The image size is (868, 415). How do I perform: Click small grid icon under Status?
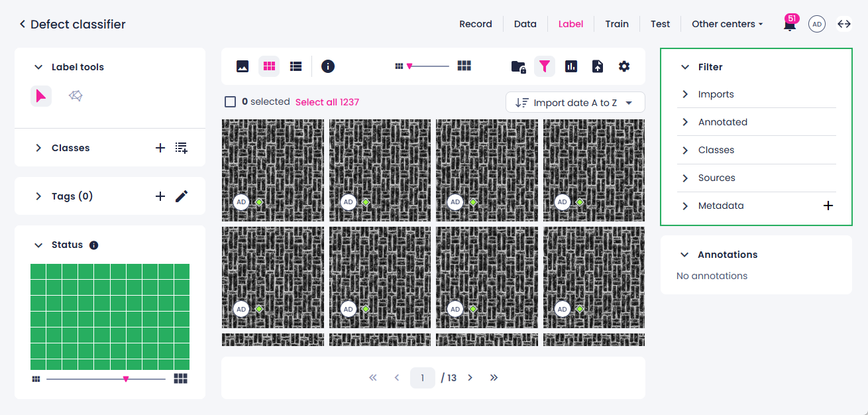[x=36, y=379]
